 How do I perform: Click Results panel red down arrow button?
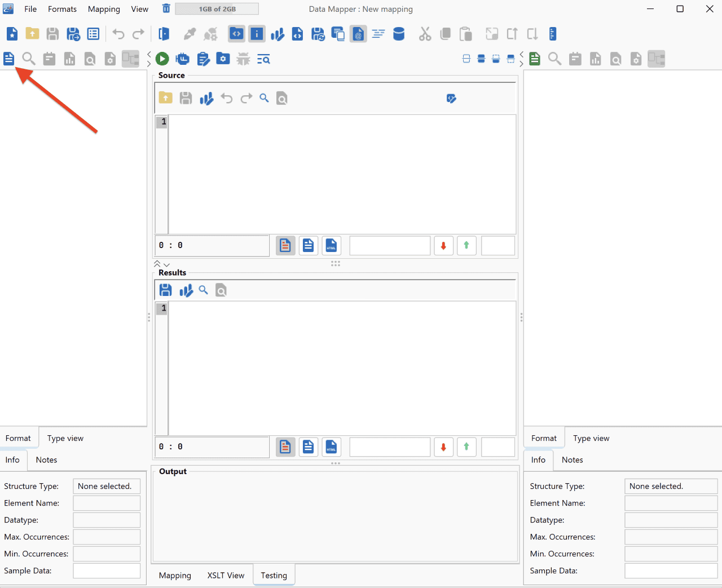[443, 447]
